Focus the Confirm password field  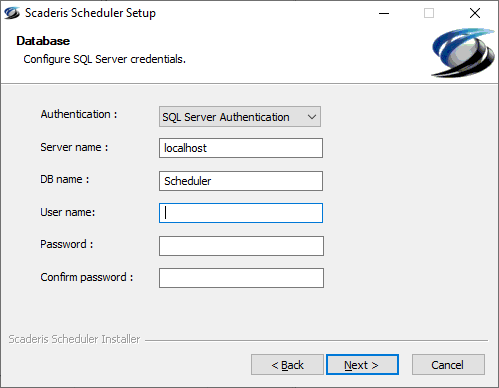(x=241, y=278)
